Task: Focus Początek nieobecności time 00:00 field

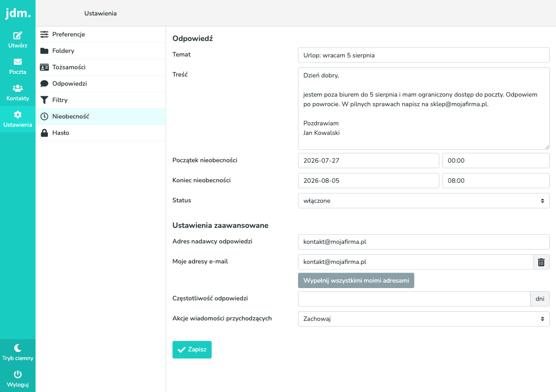Action: tap(496, 161)
